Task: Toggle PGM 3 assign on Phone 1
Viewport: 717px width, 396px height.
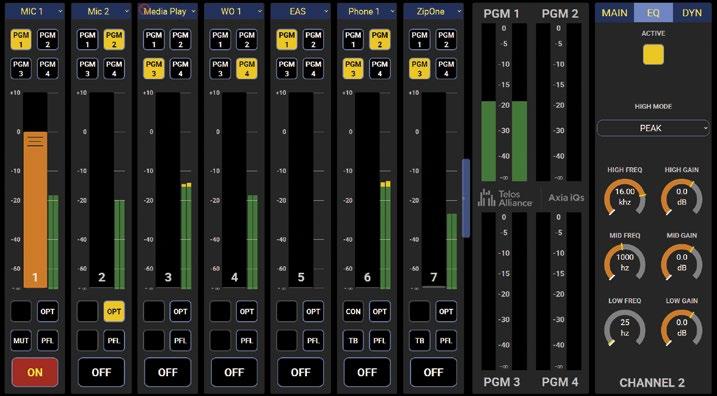Action: point(353,69)
